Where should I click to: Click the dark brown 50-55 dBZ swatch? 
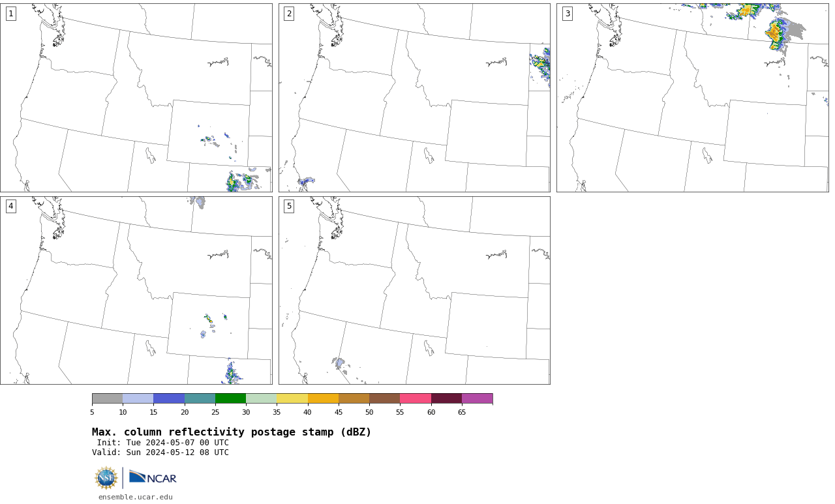(x=384, y=398)
